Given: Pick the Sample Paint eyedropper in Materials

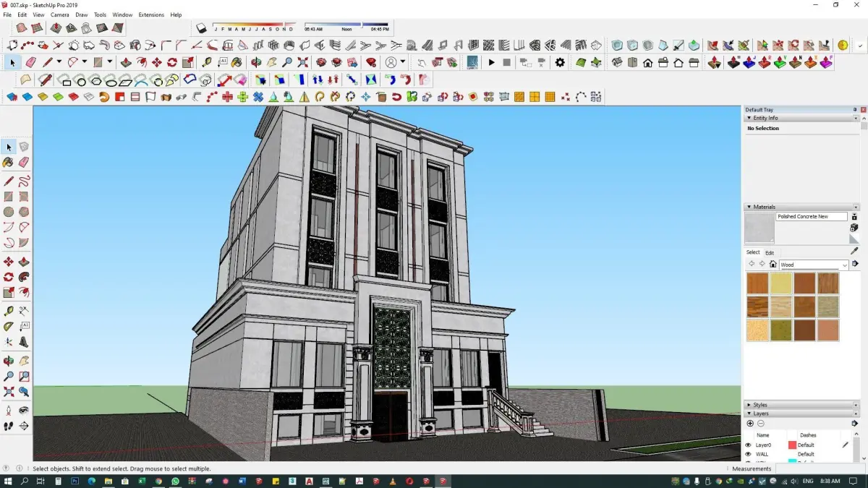Looking at the screenshot, I should (x=854, y=251).
